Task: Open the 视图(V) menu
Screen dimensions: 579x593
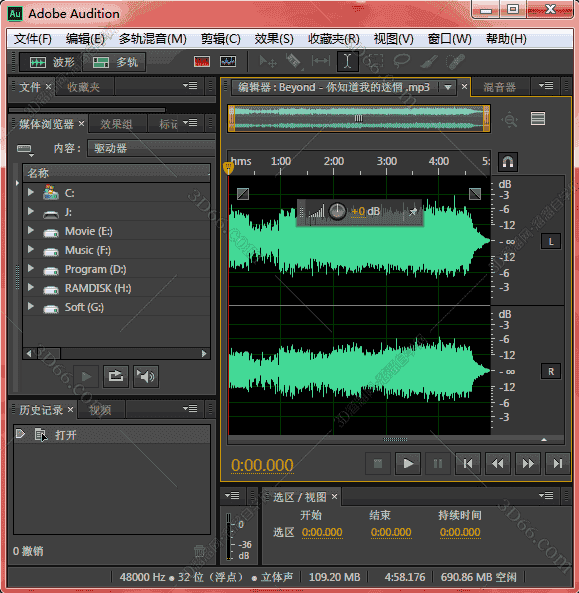Action: click(x=393, y=39)
